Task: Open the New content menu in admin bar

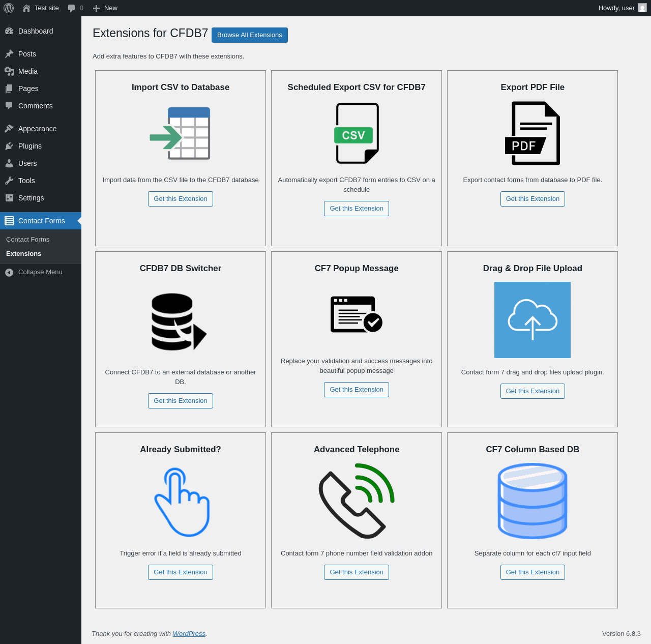Action: (x=105, y=8)
